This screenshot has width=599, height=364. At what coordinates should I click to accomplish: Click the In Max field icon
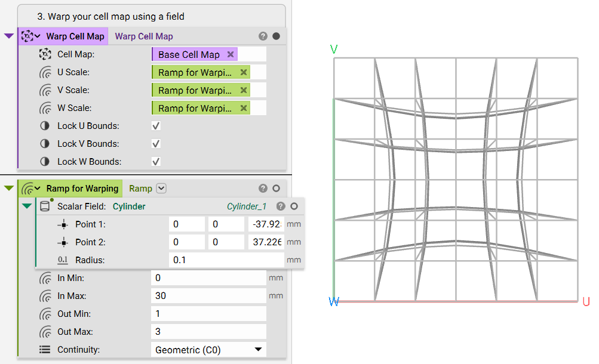point(45,296)
